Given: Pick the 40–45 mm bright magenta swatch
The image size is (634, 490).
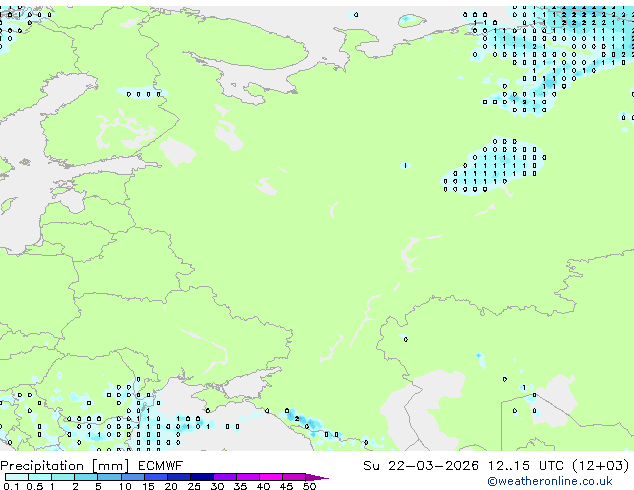Looking at the screenshot, I should click(x=271, y=477).
